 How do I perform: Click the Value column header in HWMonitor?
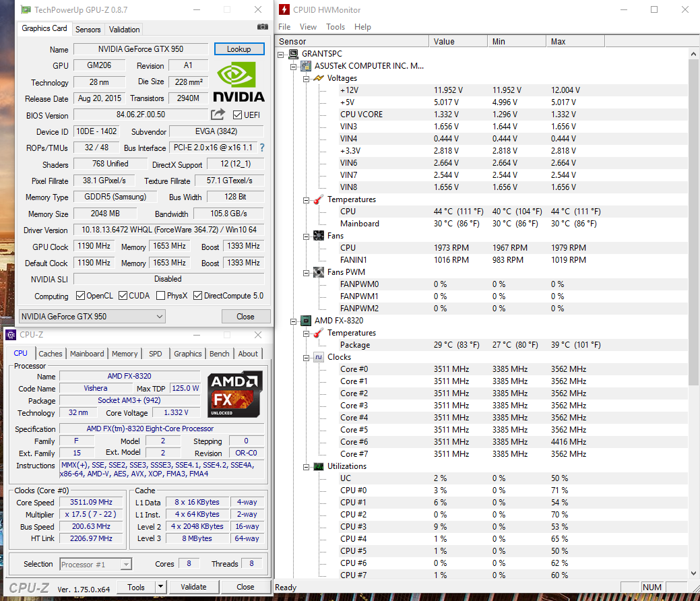458,41
